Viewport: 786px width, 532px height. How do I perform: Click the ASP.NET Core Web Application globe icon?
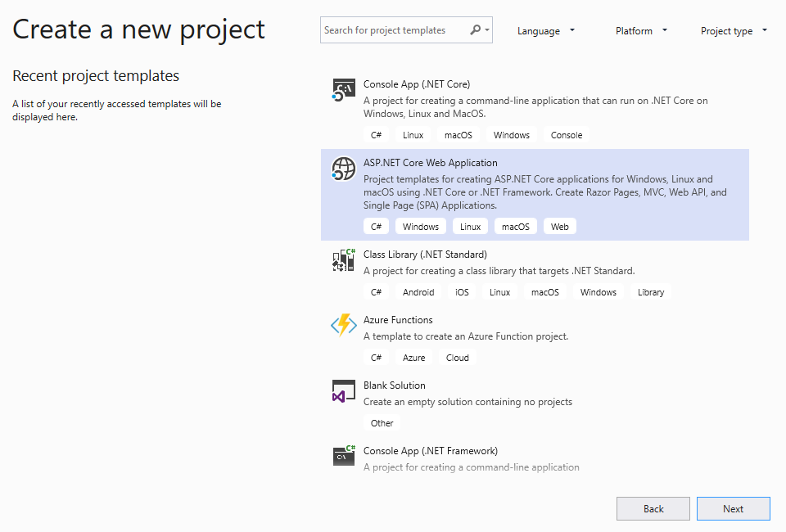(x=343, y=169)
